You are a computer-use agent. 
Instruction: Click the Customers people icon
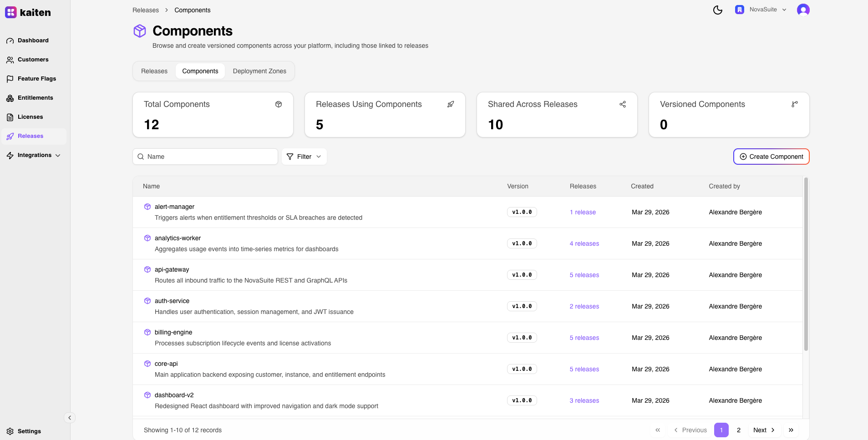[x=10, y=60]
